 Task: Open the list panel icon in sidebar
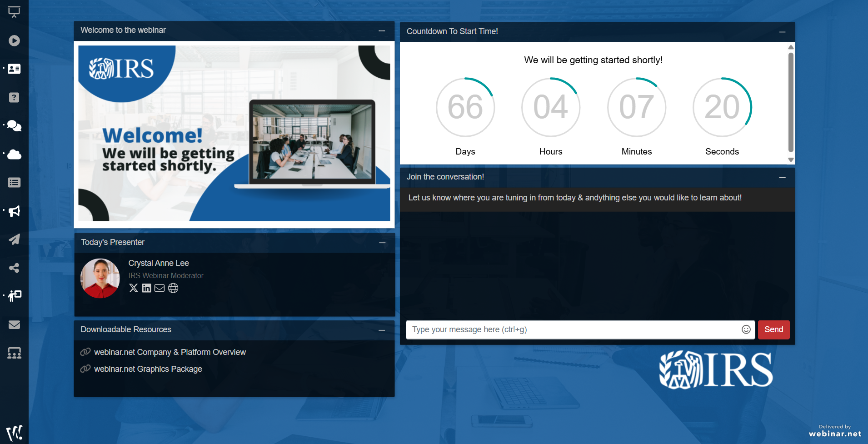(x=14, y=183)
